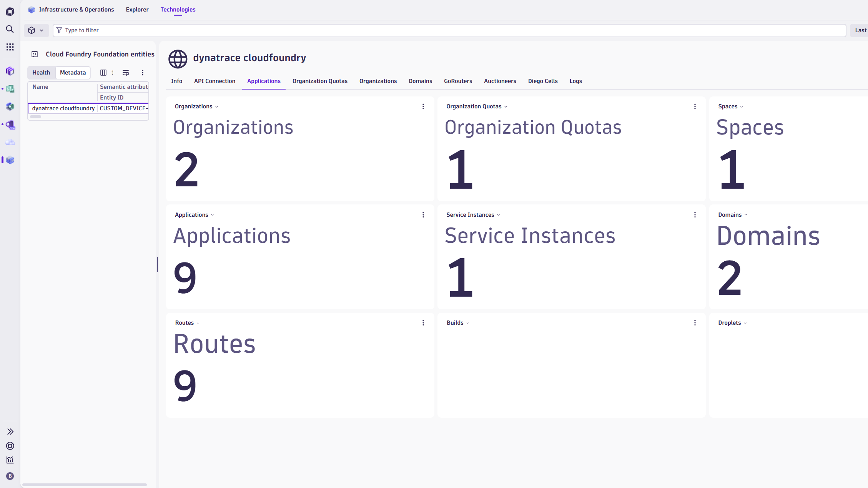Open the search from the left sidebar
This screenshot has width=868, height=488.
(10, 29)
